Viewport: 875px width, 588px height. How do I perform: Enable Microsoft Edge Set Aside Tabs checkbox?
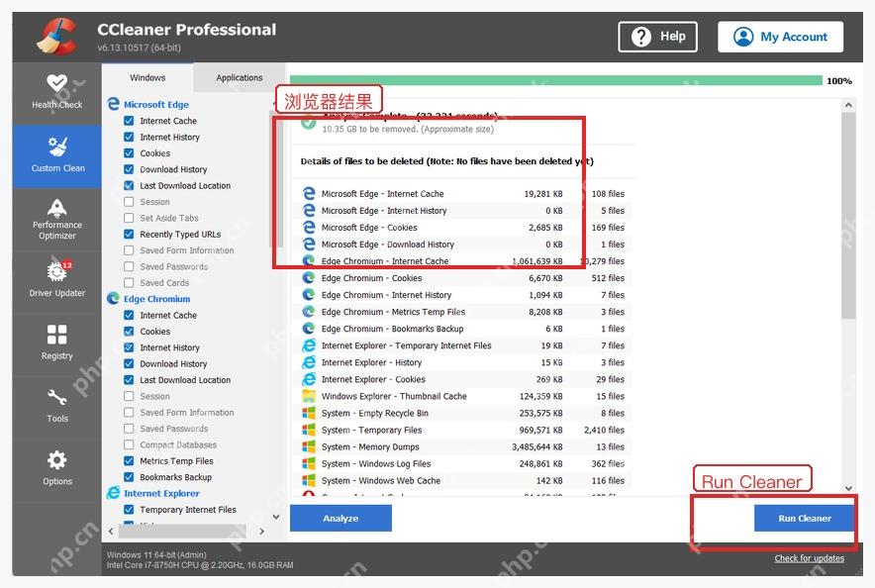(x=129, y=218)
